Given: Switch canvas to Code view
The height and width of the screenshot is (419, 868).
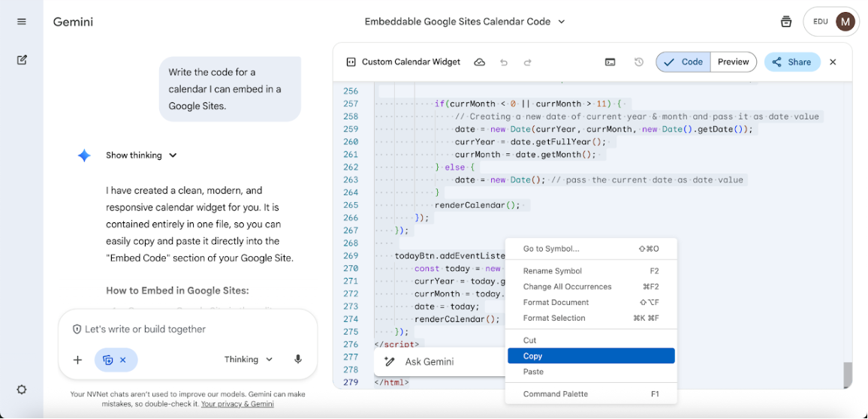Looking at the screenshot, I should (683, 62).
